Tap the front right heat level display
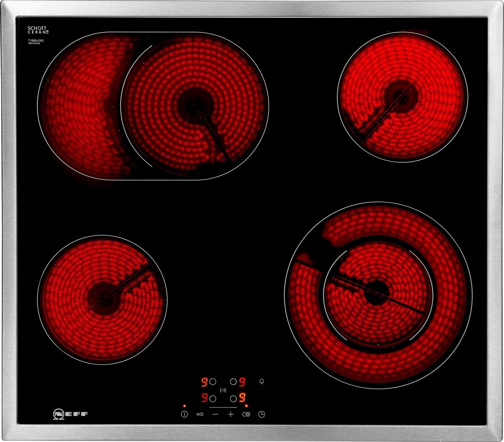 pyautogui.click(x=242, y=398)
